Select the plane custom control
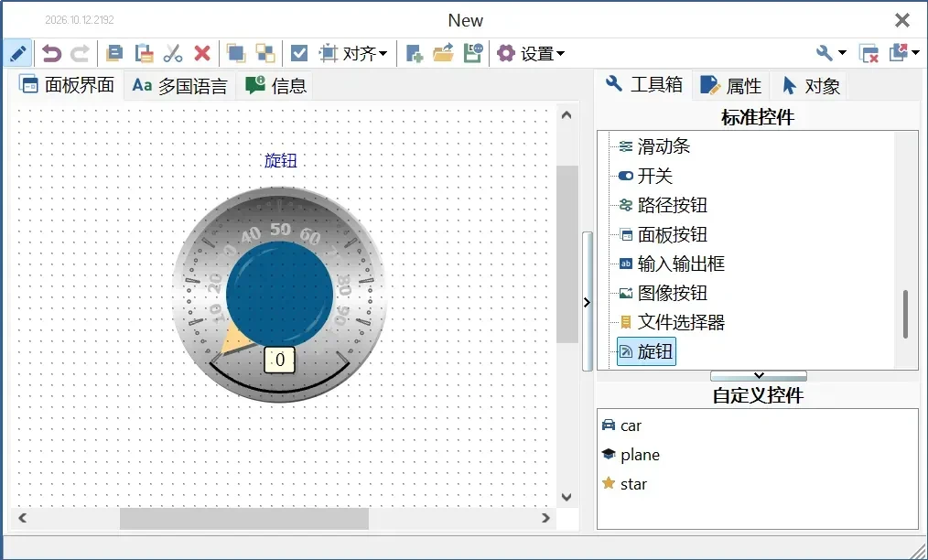The height and width of the screenshot is (560, 928). pos(631,455)
